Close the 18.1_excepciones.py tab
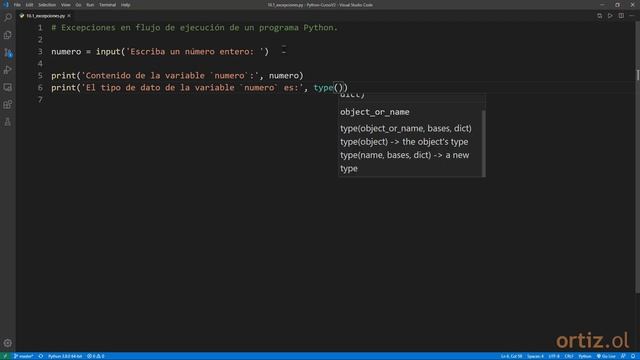640x360 pixels. point(69,16)
